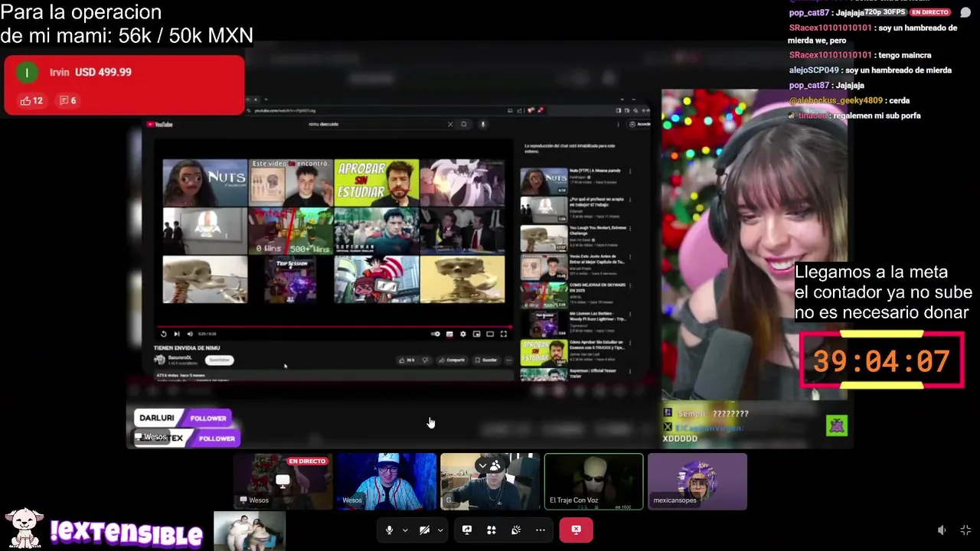
Task: Toggle autoplay switch in the YouTube player
Action: pyautogui.click(x=436, y=334)
